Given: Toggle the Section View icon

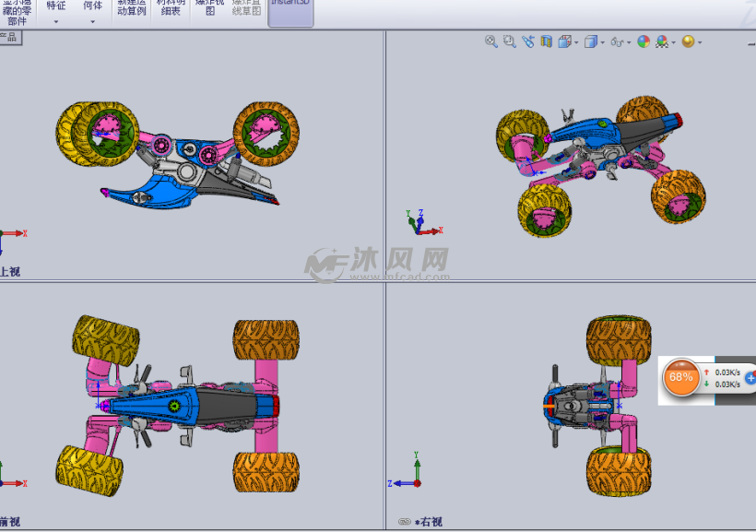Looking at the screenshot, I should point(547,41).
